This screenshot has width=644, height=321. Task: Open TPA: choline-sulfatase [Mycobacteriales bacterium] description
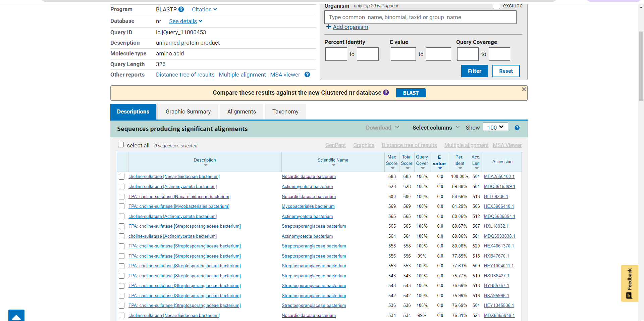coord(179,207)
